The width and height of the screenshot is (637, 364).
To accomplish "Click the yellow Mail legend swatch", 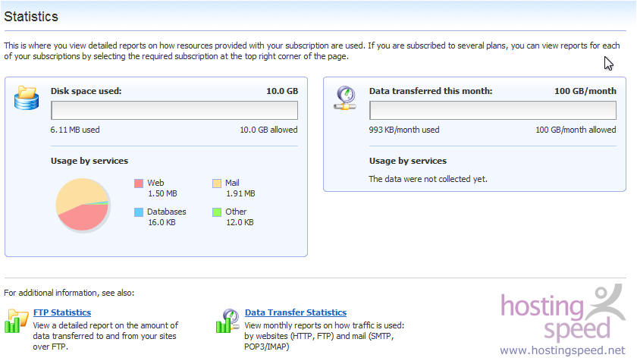I will (217, 184).
